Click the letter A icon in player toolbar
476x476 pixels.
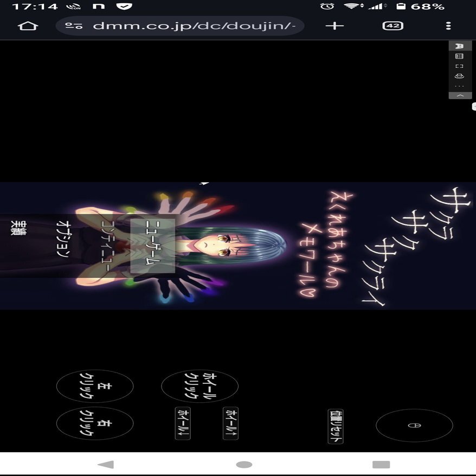pos(460,46)
